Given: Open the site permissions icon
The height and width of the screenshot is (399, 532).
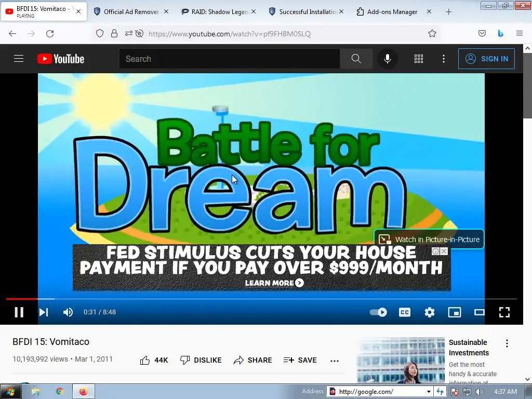Looking at the screenshot, I should coord(129,33).
